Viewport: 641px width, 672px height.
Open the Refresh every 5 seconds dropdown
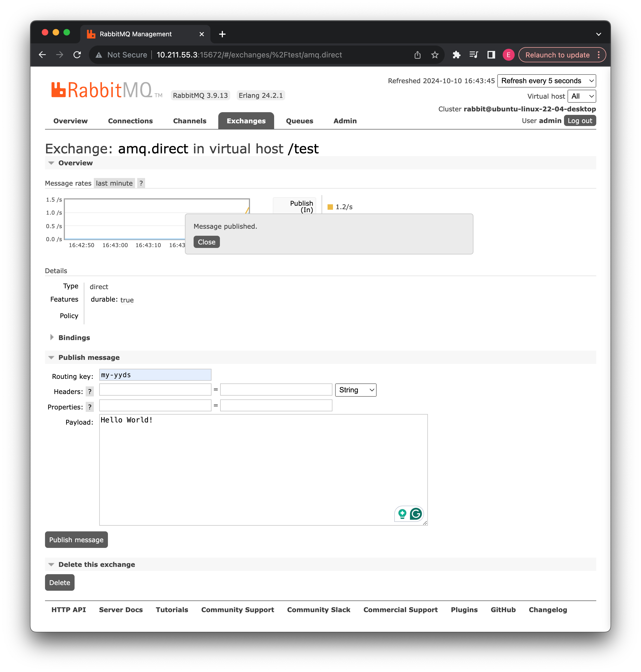click(x=546, y=81)
